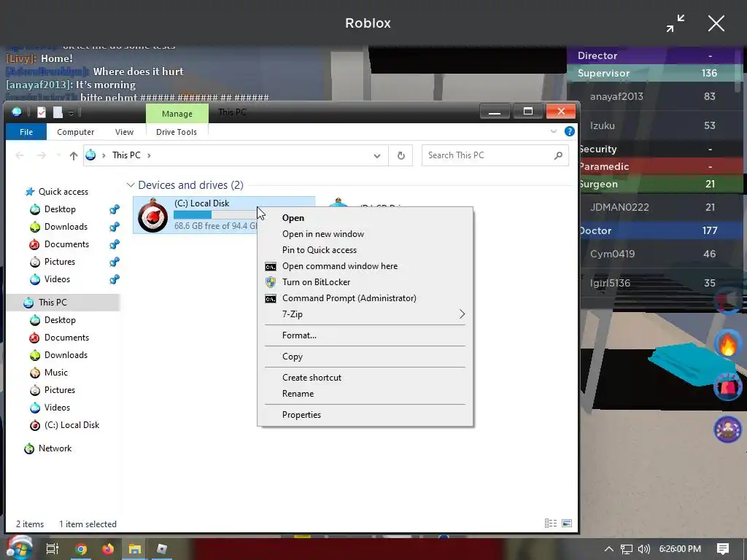747x560 pixels.
Task: Select Rename in context menu
Action: coord(365,394)
